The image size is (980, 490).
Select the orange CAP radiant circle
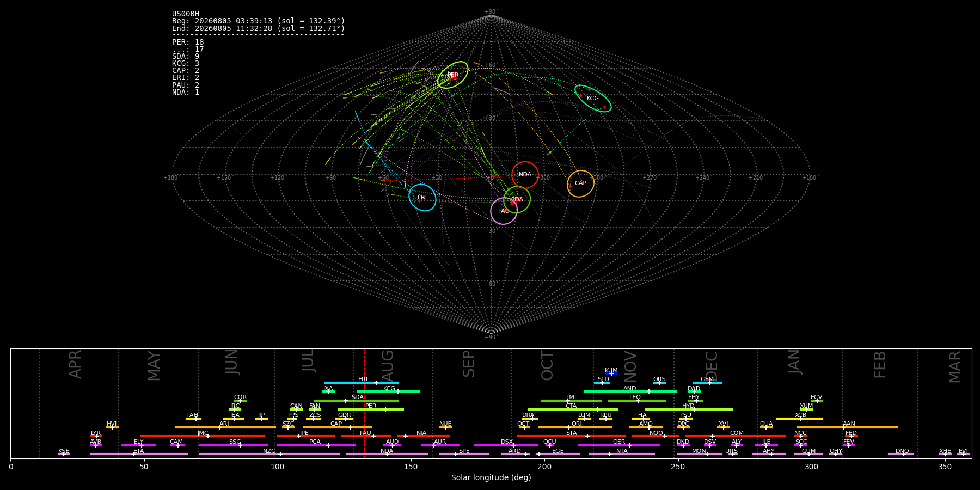[580, 183]
